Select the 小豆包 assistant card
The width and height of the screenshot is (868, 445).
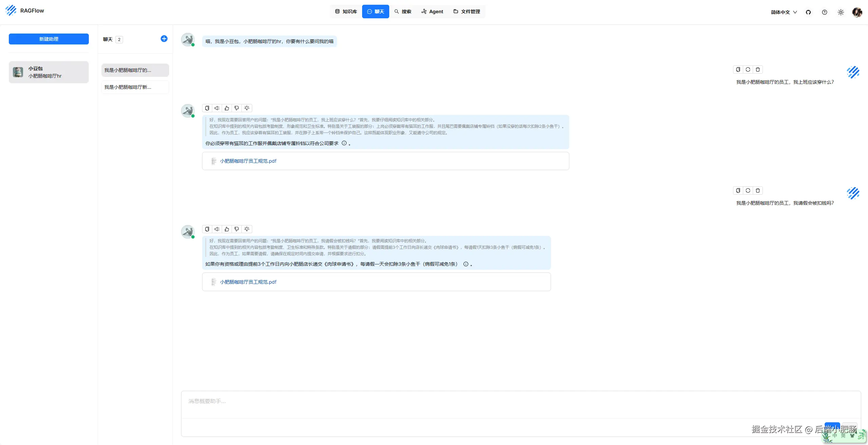pos(49,72)
